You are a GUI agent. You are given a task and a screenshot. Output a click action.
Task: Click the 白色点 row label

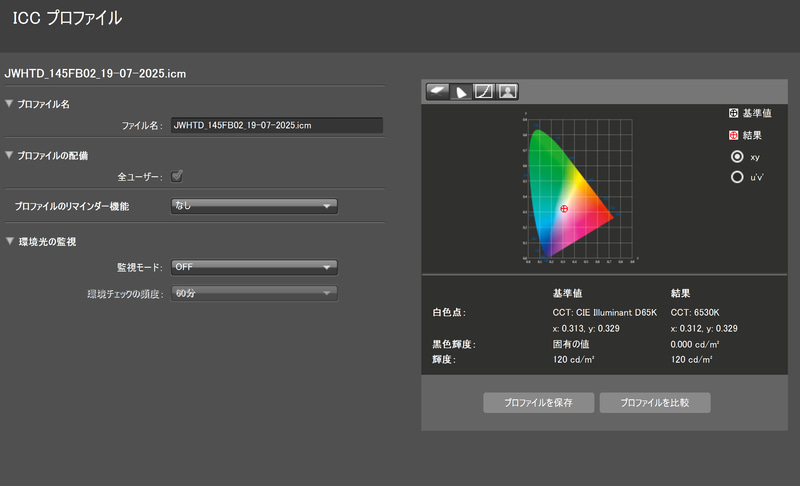pos(449,312)
